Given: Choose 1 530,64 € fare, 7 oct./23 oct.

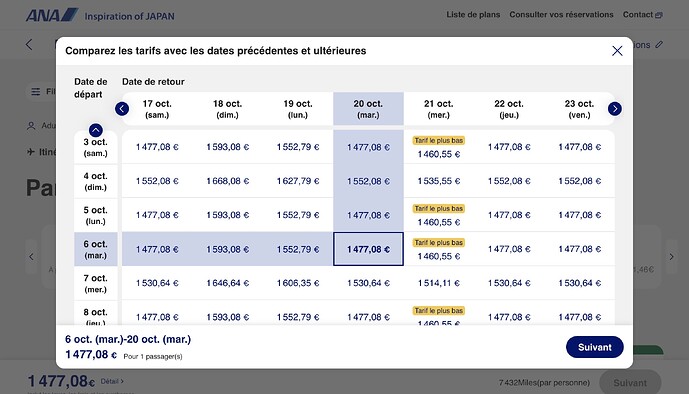Looking at the screenshot, I should tap(579, 283).
